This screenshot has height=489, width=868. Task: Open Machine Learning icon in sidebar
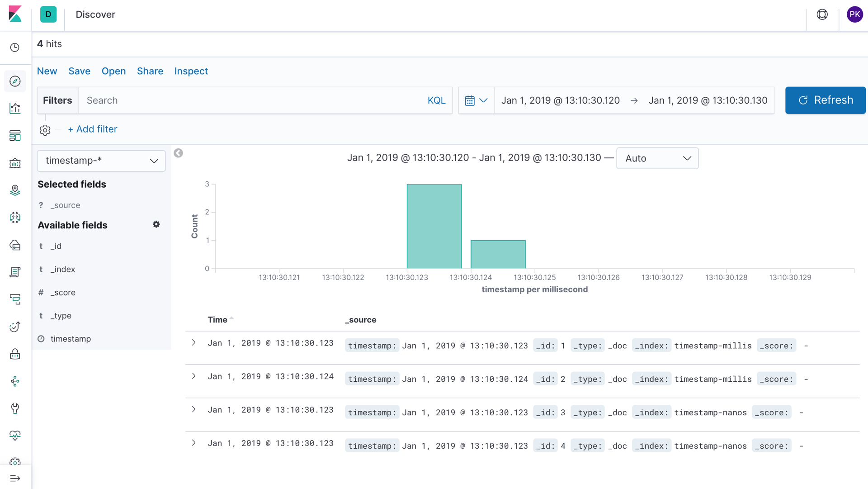[15, 218]
